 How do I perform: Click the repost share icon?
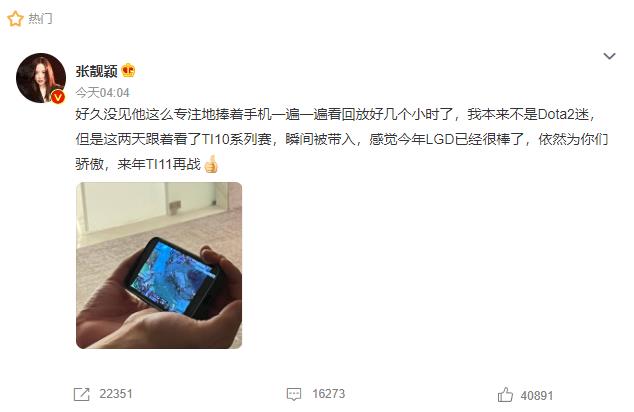82,394
